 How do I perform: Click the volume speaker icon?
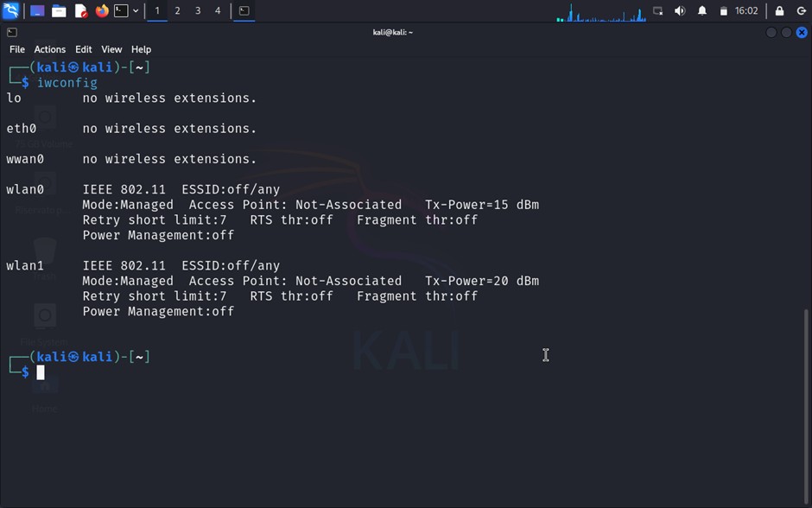point(680,11)
